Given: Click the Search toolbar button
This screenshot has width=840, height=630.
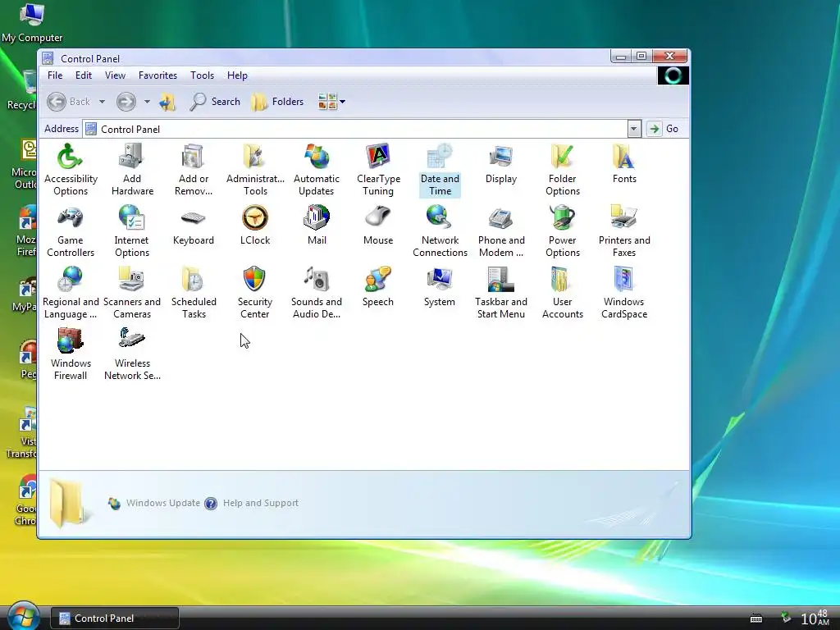Looking at the screenshot, I should click(x=215, y=101).
